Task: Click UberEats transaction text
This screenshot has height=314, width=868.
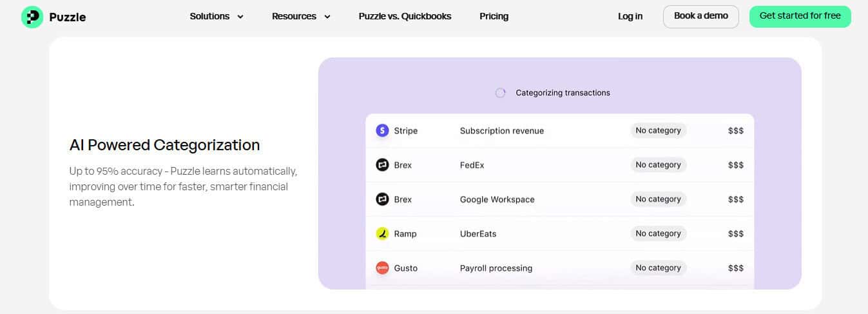Action: (478, 234)
